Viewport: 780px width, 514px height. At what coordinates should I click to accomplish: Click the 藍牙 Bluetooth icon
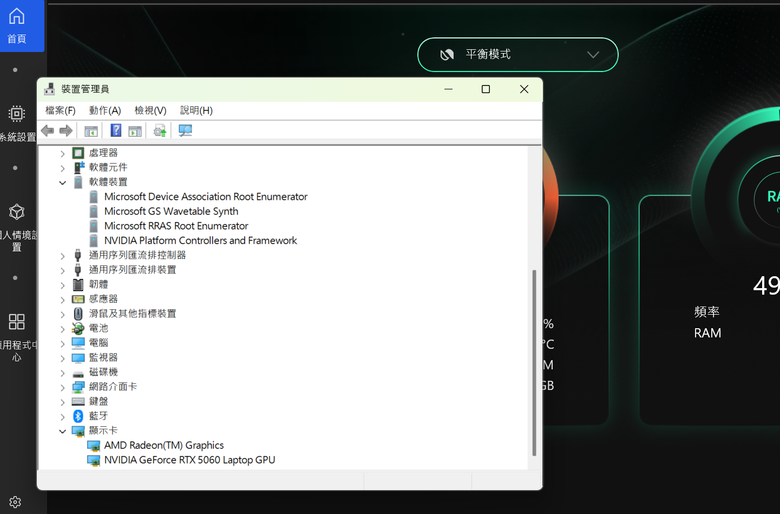click(78, 416)
